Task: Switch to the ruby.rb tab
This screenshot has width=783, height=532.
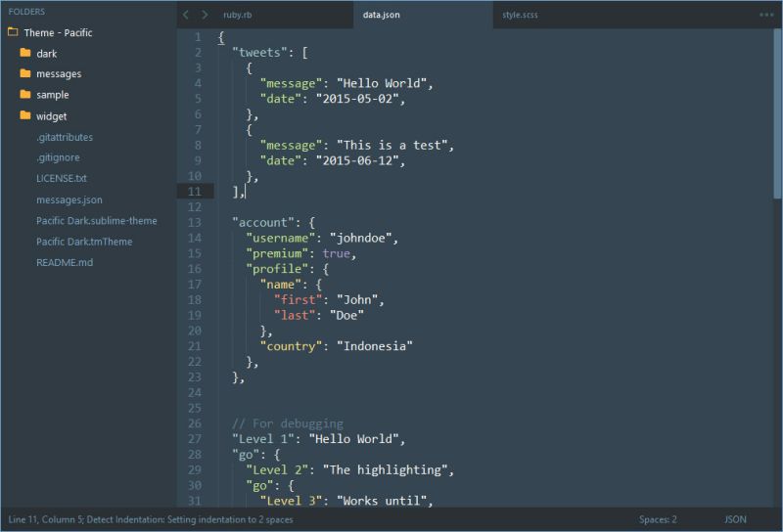Action: [237, 15]
